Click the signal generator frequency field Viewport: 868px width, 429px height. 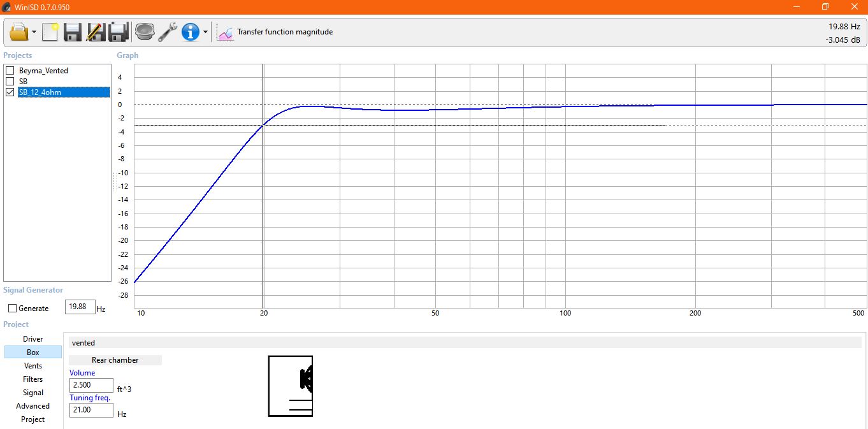[80, 307]
